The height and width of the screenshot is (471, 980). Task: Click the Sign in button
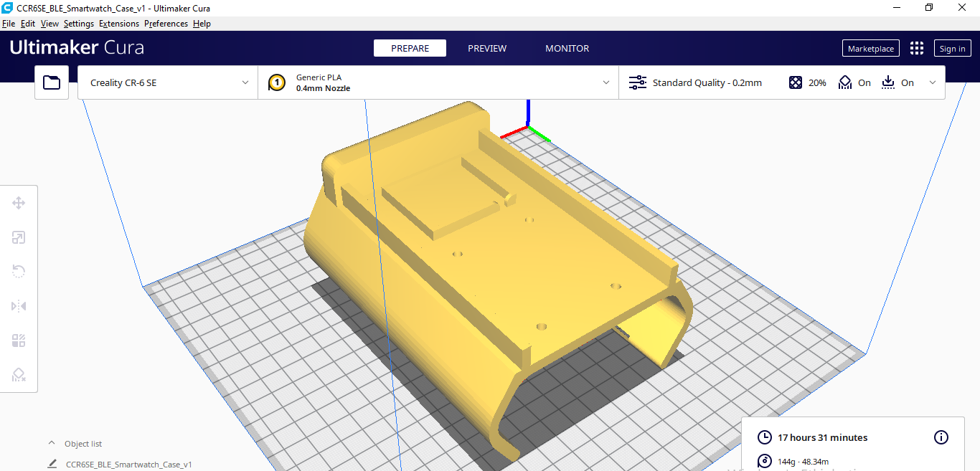tap(952, 48)
